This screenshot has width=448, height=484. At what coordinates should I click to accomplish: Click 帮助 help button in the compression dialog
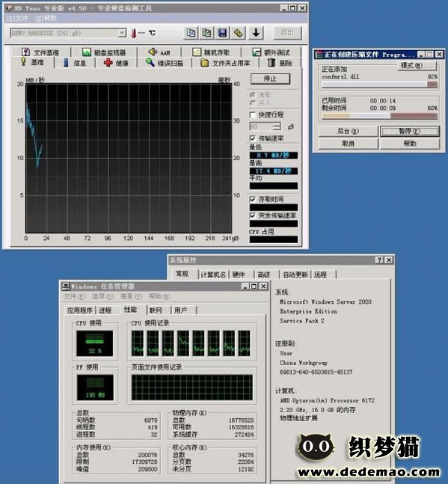point(410,144)
